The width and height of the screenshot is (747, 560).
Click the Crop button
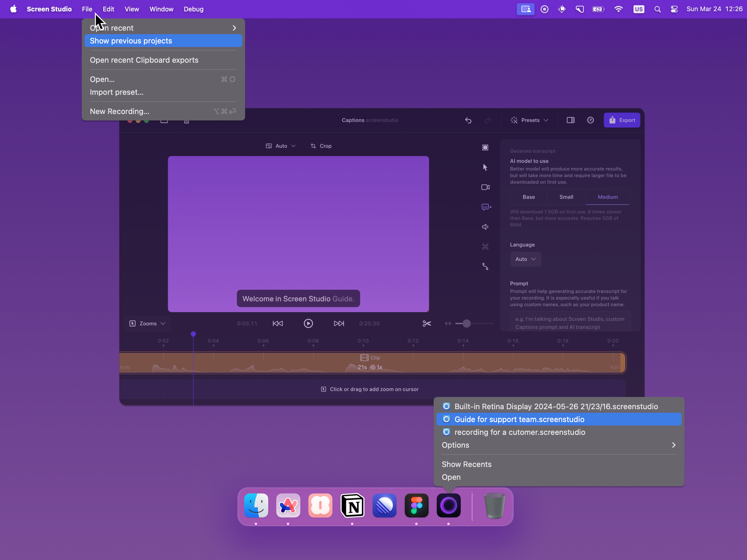pyautogui.click(x=321, y=146)
